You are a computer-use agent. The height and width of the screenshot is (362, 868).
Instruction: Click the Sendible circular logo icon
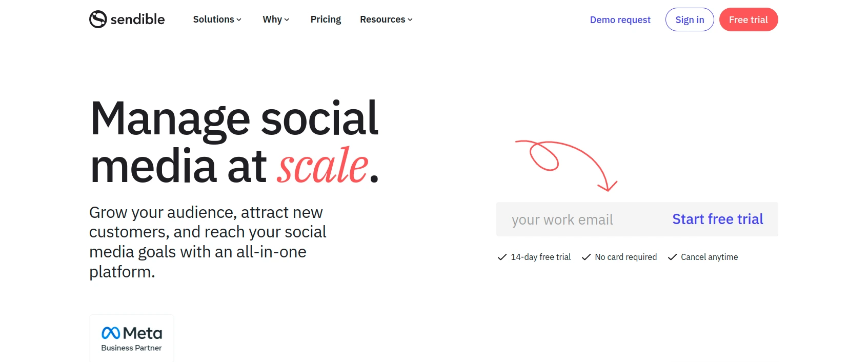click(x=98, y=19)
